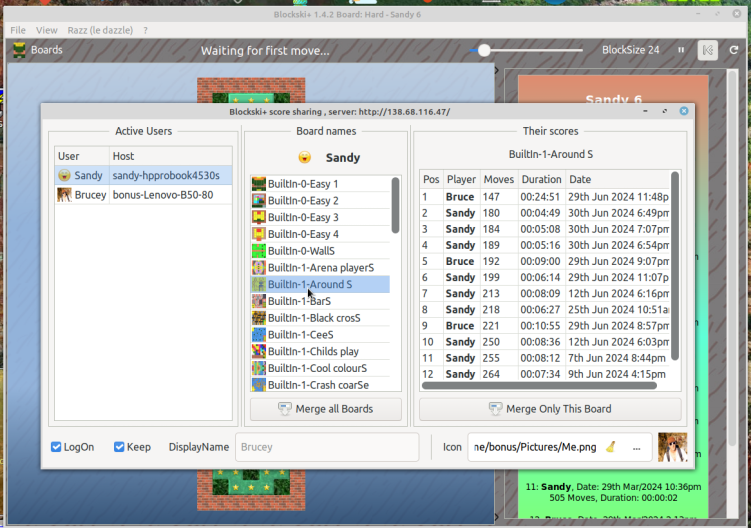Open icon file browser via ellipsis button

click(637, 447)
